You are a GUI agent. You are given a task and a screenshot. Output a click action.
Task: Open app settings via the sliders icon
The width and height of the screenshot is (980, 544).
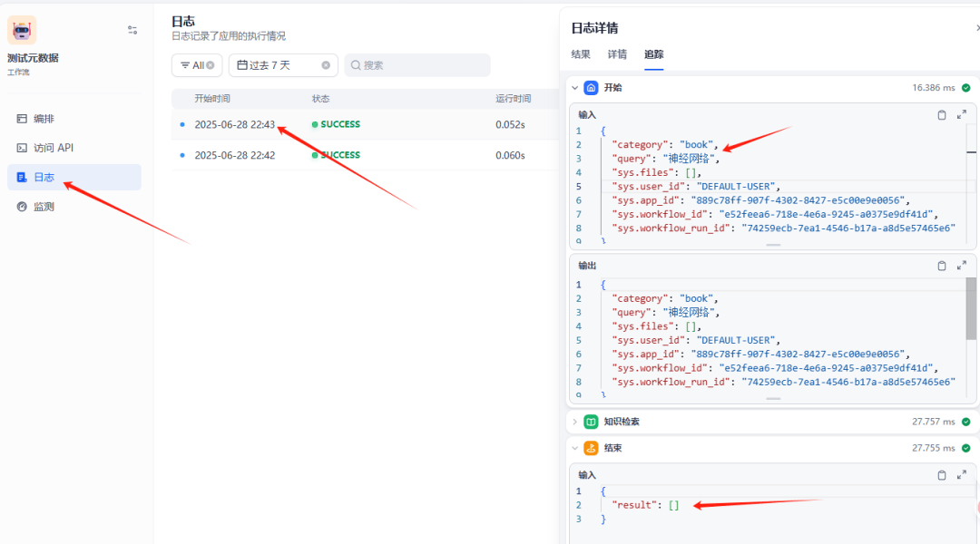pos(132,30)
